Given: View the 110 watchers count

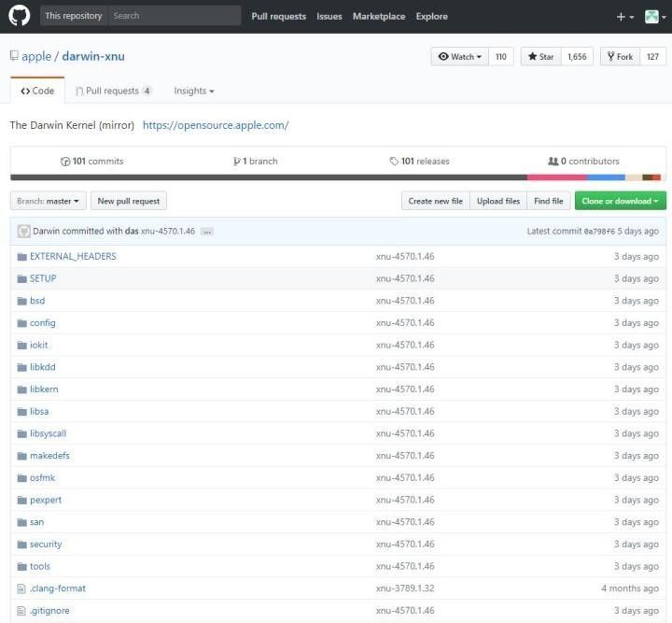Looking at the screenshot, I should [x=501, y=57].
